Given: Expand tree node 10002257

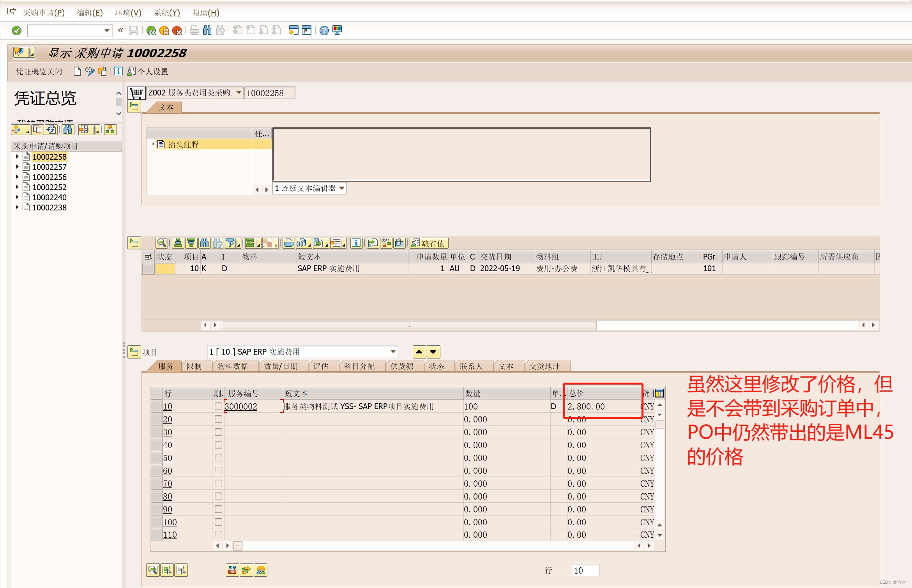Looking at the screenshot, I should [x=17, y=167].
